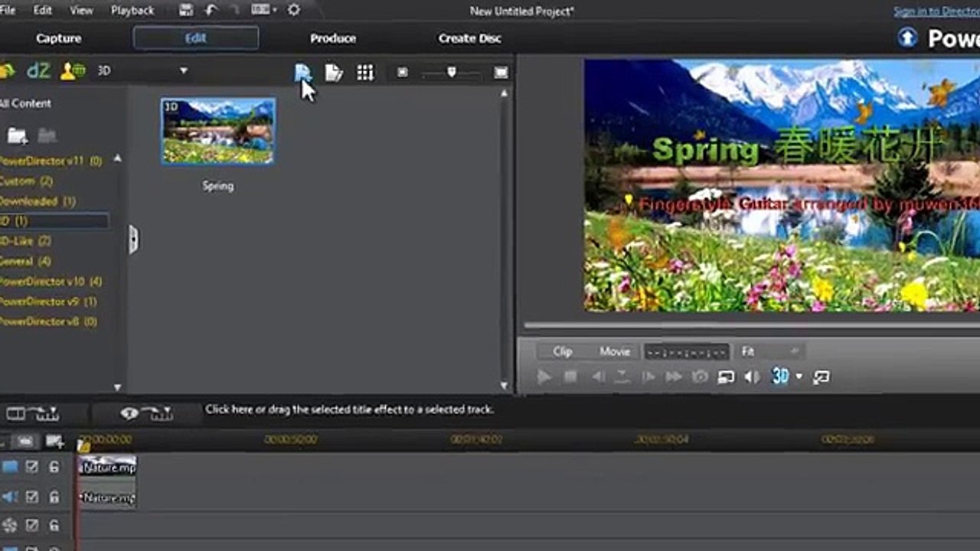980x551 pixels.
Task: Adjust preview volume speaker icon
Action: click(x=752, y=377)
